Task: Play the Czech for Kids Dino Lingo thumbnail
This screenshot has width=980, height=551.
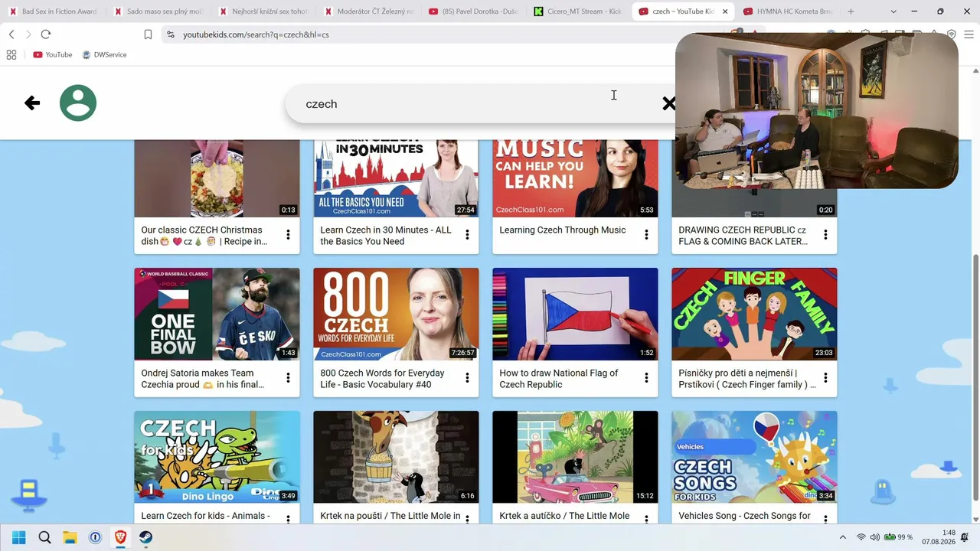Action: 217,457
